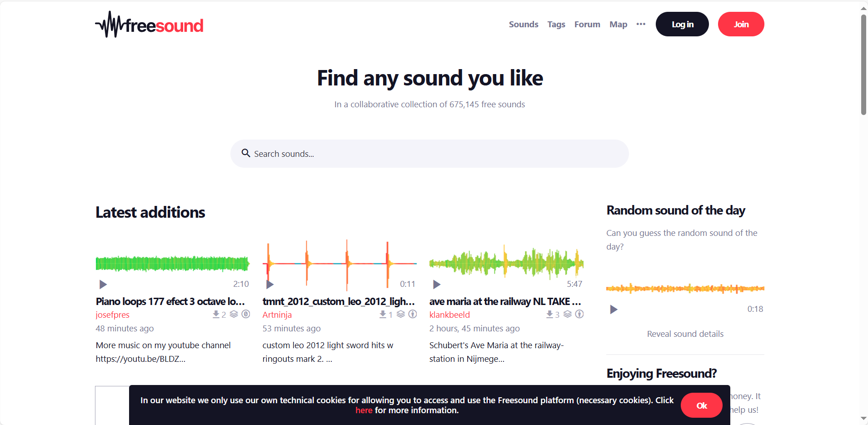Play the Piano loops 177 sound
This screenshot has height=425, width=868.
(103, 285)
